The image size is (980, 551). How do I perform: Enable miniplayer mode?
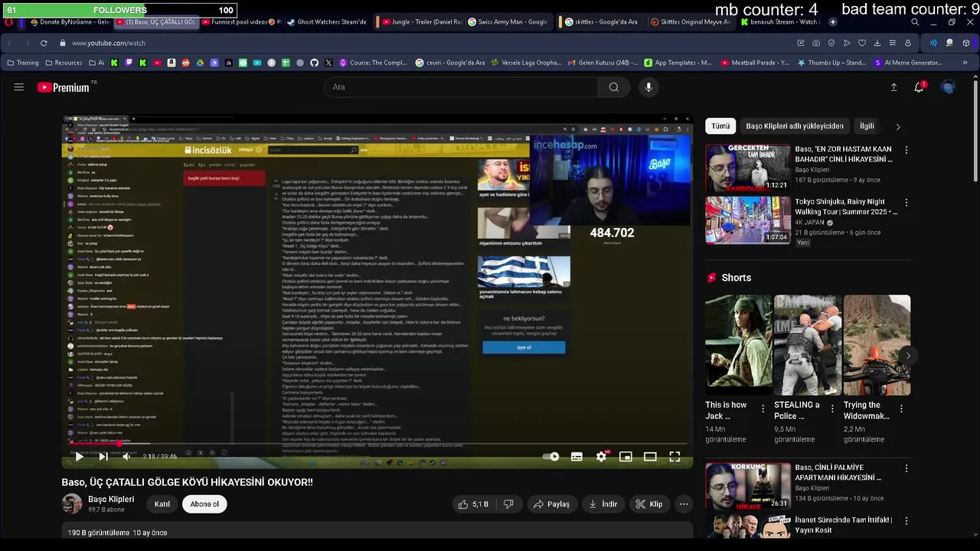[626, 456]
